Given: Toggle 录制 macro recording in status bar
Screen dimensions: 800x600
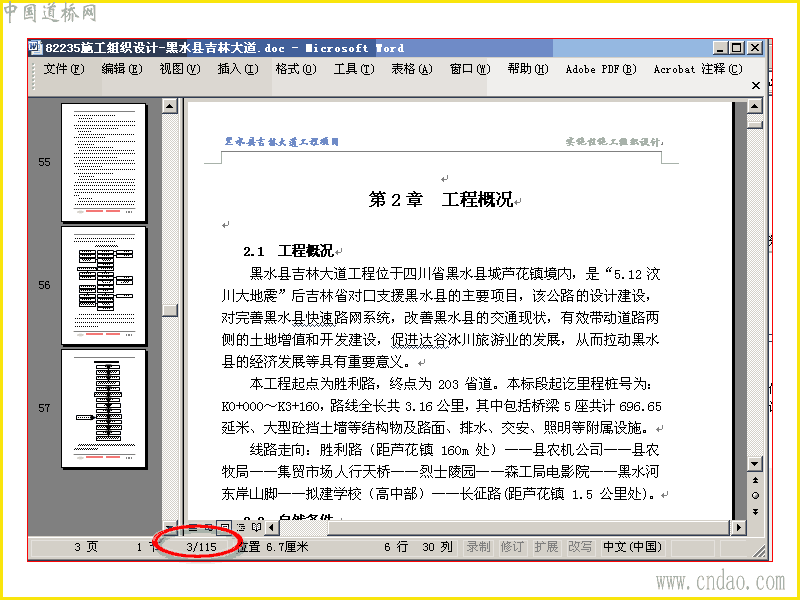Looking at the screenshot, I should tap(479, 547).
